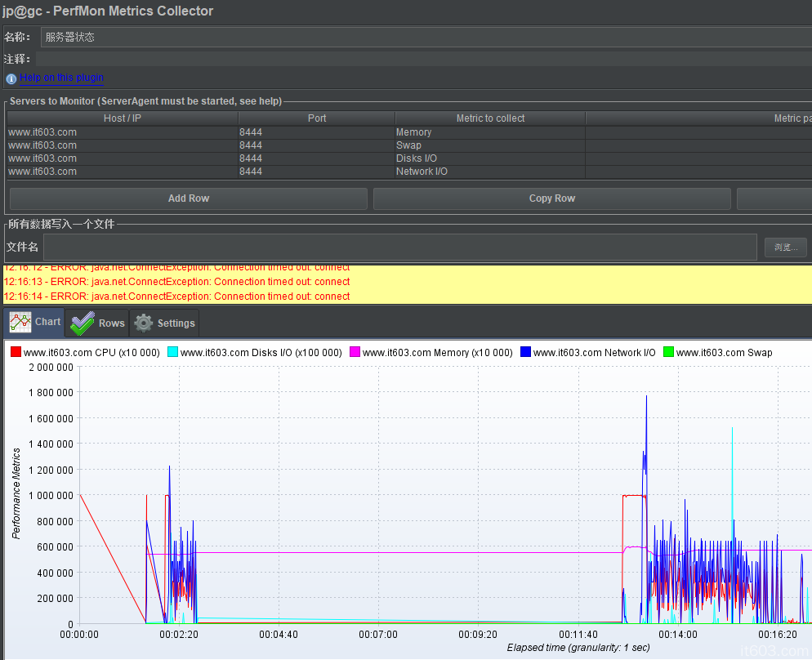Click the blue Network I/O legend swatch

coord(525,352)
